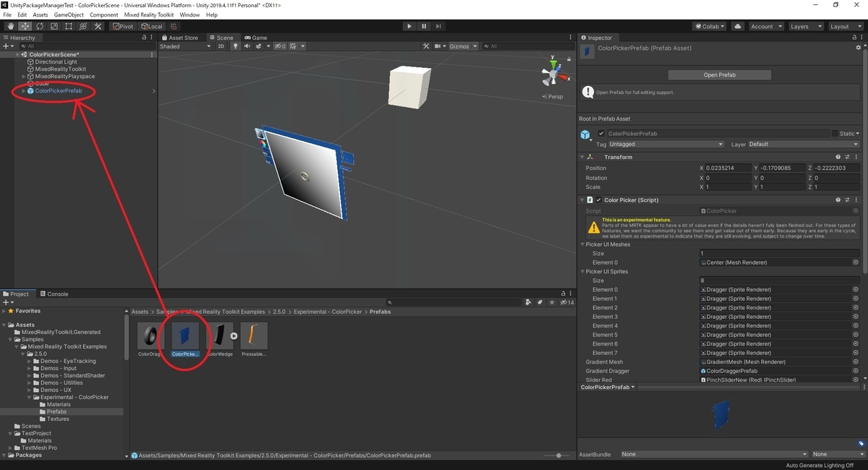This screenshot has height=470, width=868.
Task: Open the Gizmos dropdown
Action: click(464, 46)
